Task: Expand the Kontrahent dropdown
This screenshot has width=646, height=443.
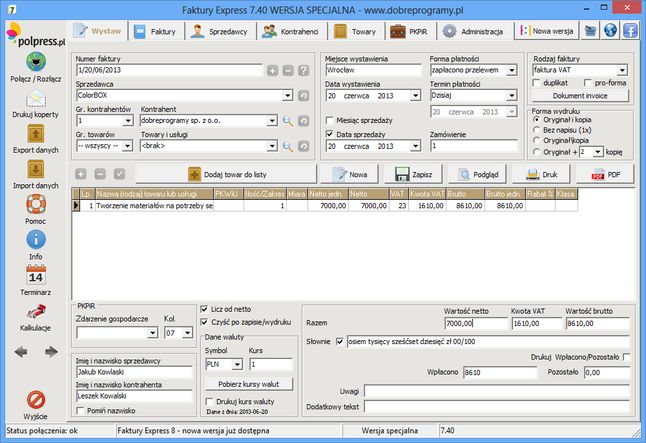Action: coord(272,121)
